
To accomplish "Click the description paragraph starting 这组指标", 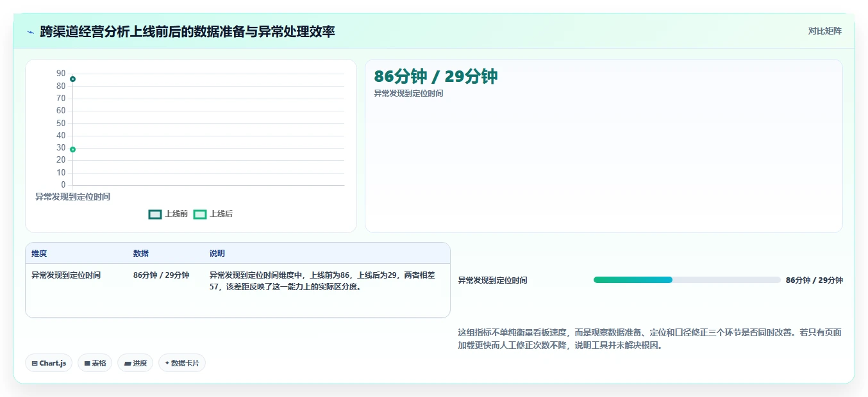I will click(649, 339).
